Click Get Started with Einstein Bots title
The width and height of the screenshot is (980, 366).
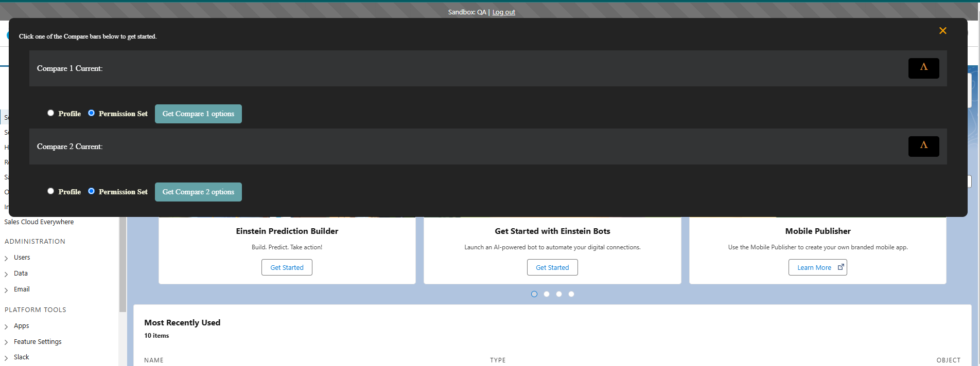[x=552, y=231]
